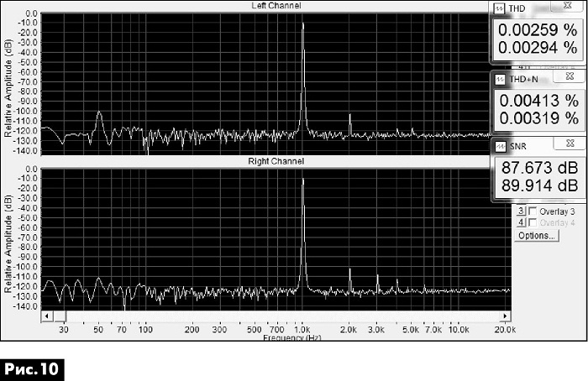Click the overlay number 4 button
The width and height of the screenshot is (588, 381).
[521, 222]
